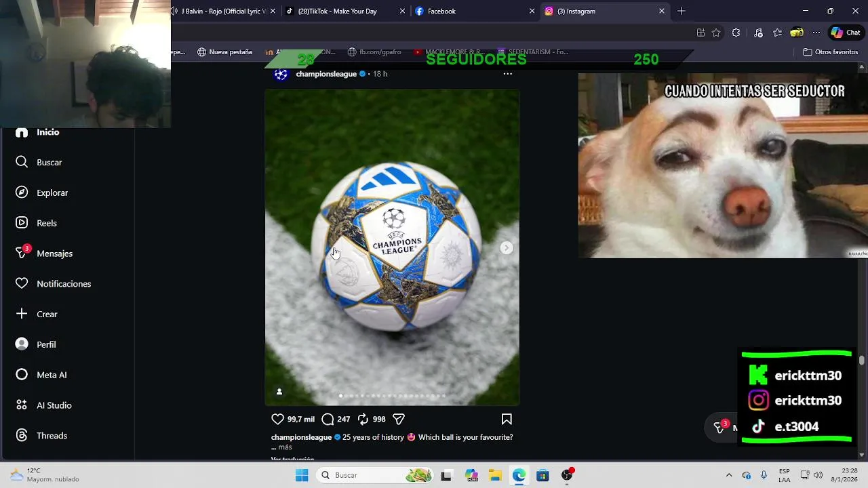Open the Champions League ball photo

point(392,247)
